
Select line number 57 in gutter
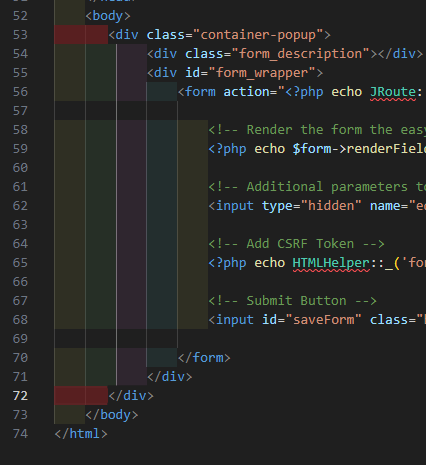[20, 111]
